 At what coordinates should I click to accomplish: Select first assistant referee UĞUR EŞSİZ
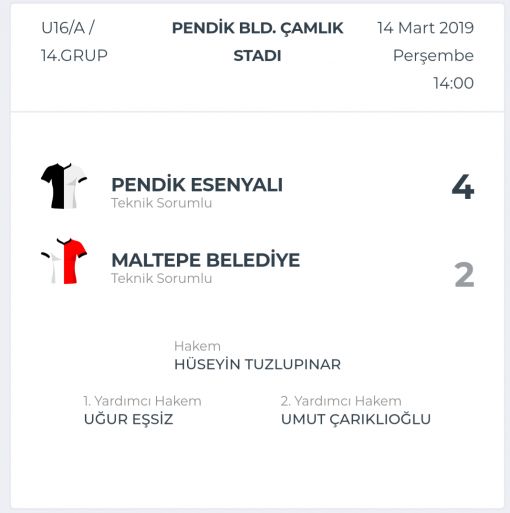tap(128, 419)
